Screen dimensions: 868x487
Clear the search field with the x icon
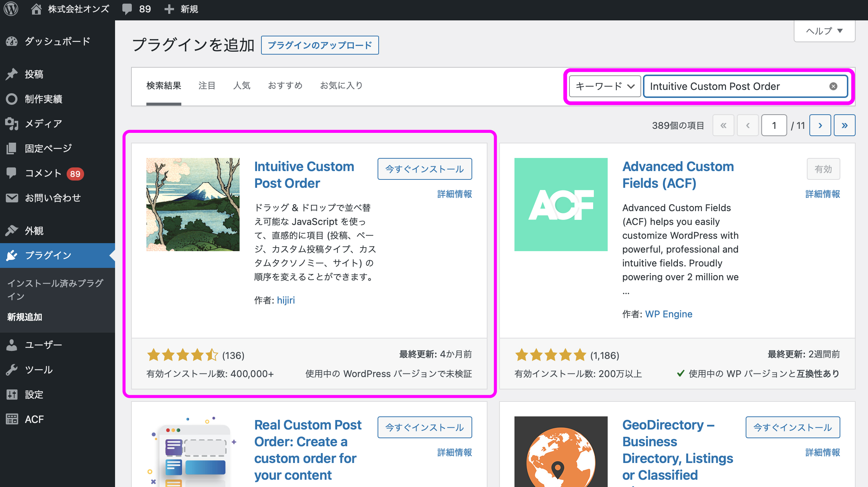tap(833, 86)
